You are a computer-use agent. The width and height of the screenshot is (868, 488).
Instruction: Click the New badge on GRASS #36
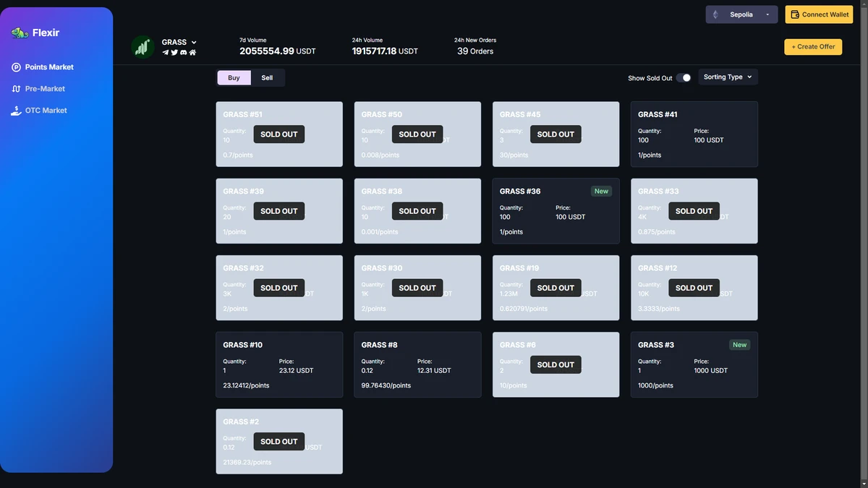coord(601,192)
